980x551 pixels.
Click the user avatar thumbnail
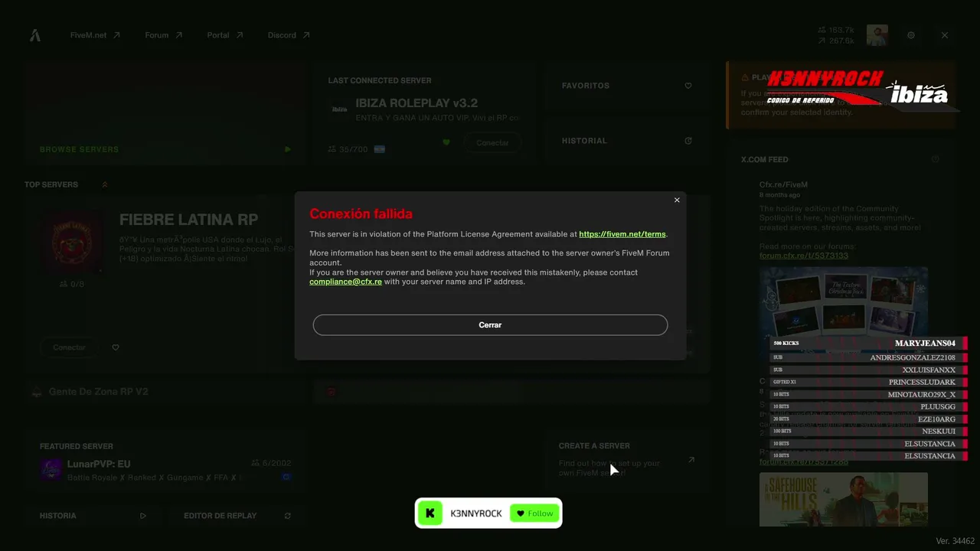tap(877, 35)
